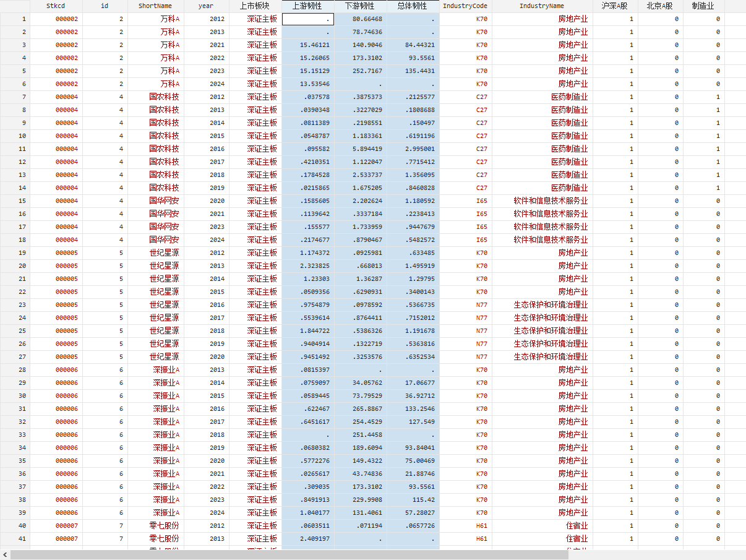Select the 总体韧性 column header
This screenshot has width=746, height=560.
click(x=413, y=6)
